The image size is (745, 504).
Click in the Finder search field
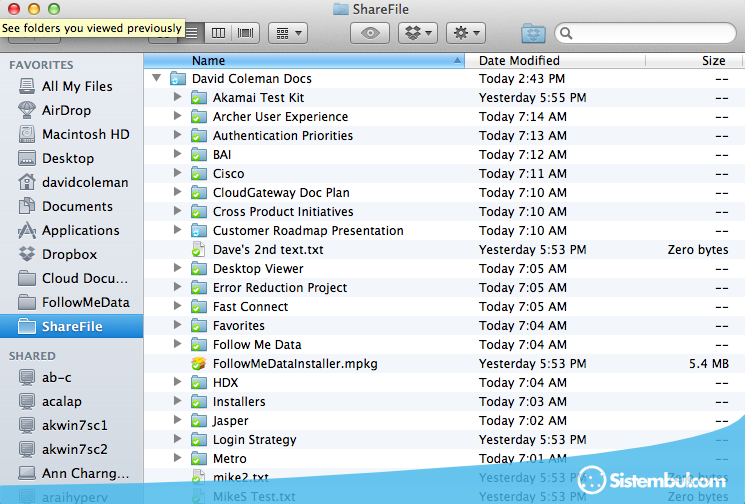(645, 33)
